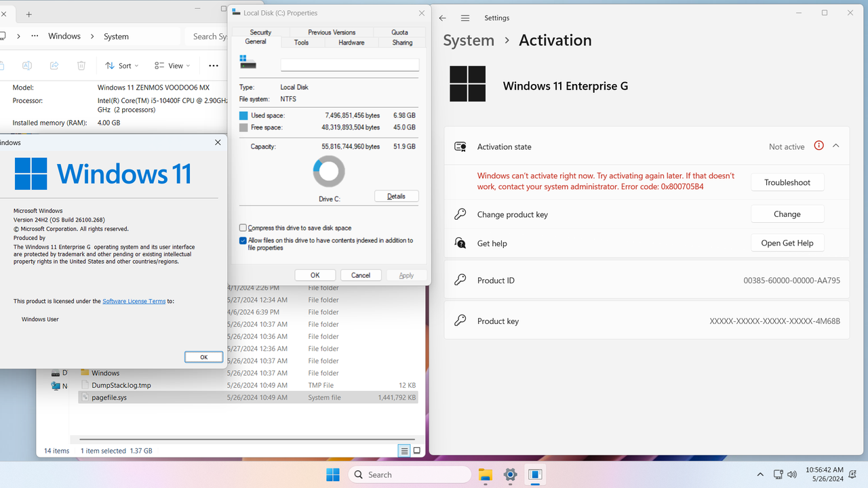
Task: Click the blue window app on taskbar
Action: pos(535,474)
